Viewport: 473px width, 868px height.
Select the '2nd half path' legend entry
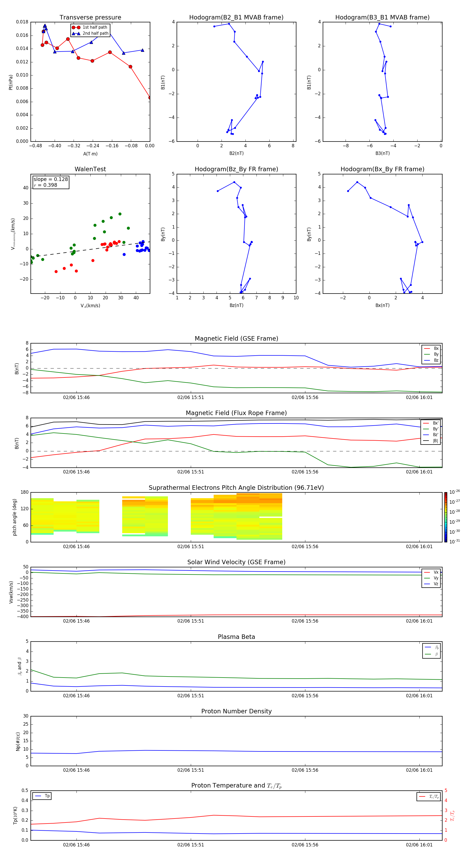click(x=90, y=33)
